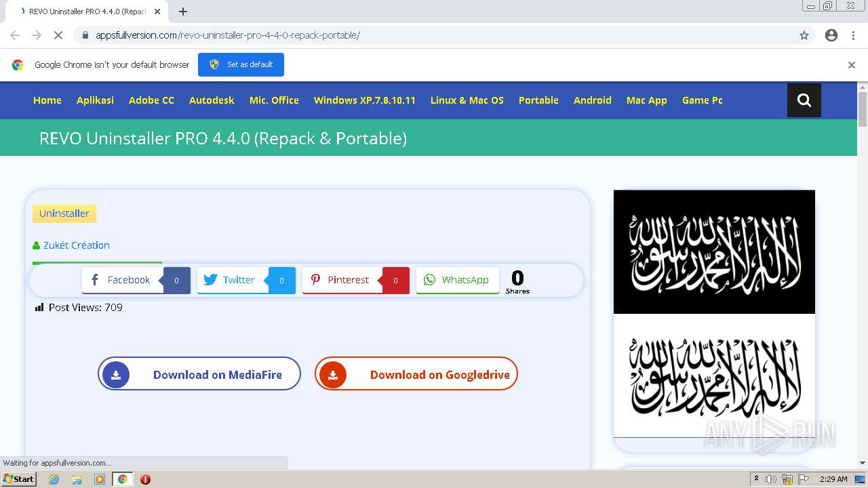
Task: Click the Googledrive download arrow icon
Action: coord(333,375)
